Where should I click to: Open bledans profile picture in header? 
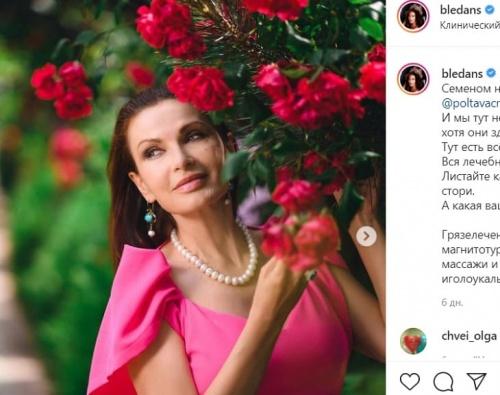pyautogui.click(x=413, y=16)
